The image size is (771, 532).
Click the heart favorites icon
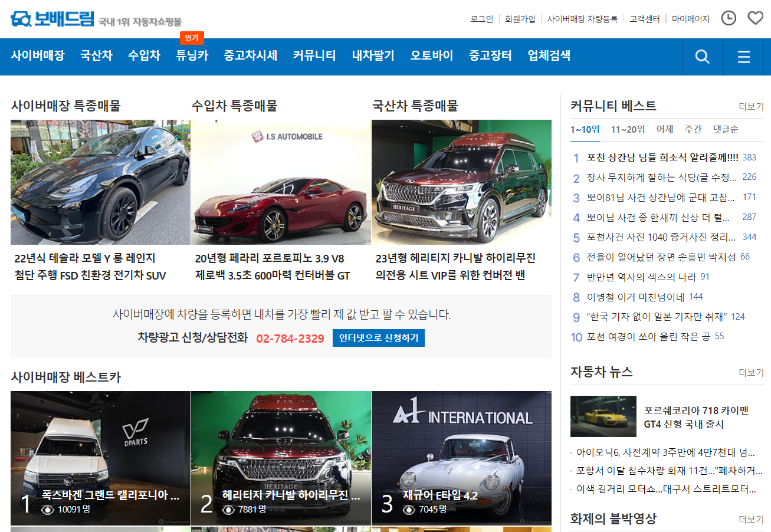[755, 18]
